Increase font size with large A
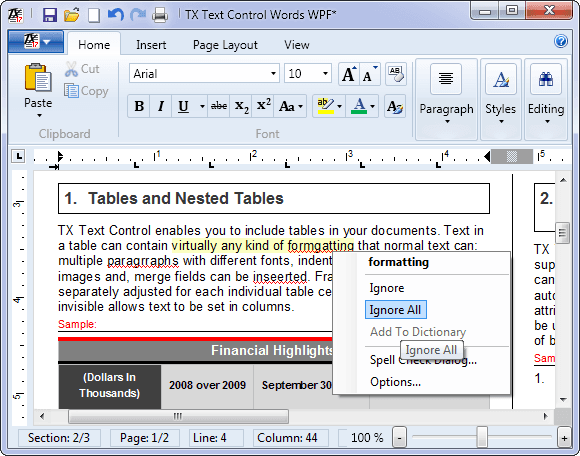Viewport: 580px width, 456px height. coord(349,74)
